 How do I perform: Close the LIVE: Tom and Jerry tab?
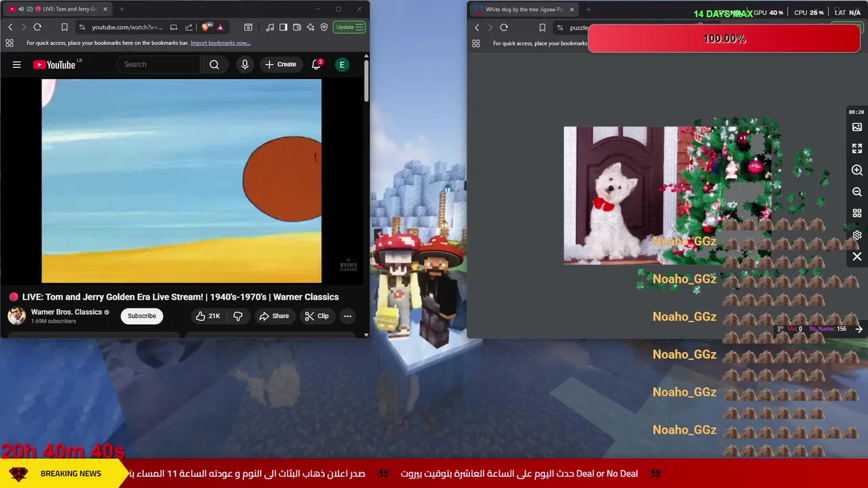[x=105, y=9]
